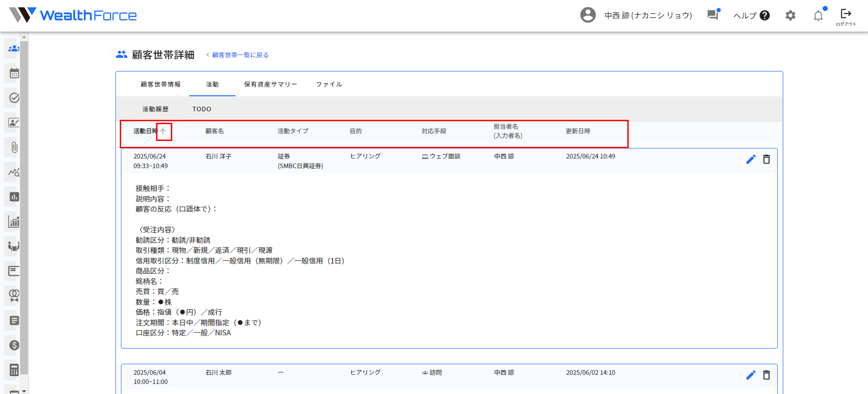
Task: Open the growth graph sidebar icon
Action: coord(13,221)
